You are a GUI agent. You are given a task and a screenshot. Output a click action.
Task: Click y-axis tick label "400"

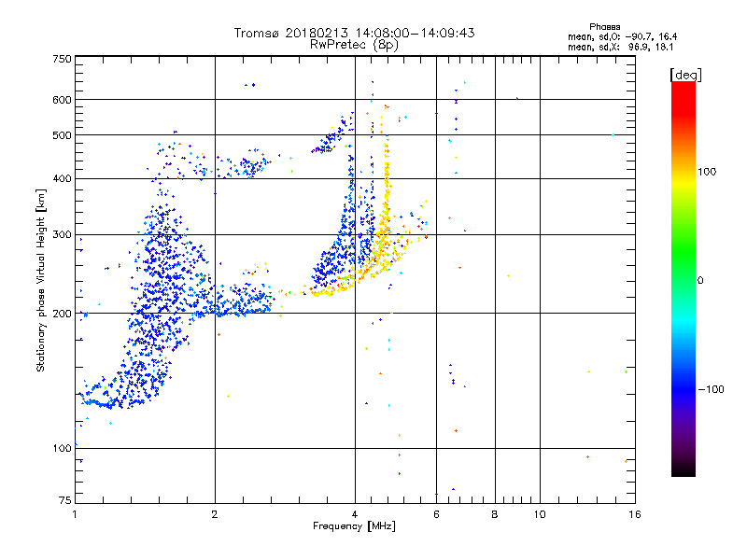[62, 178]
